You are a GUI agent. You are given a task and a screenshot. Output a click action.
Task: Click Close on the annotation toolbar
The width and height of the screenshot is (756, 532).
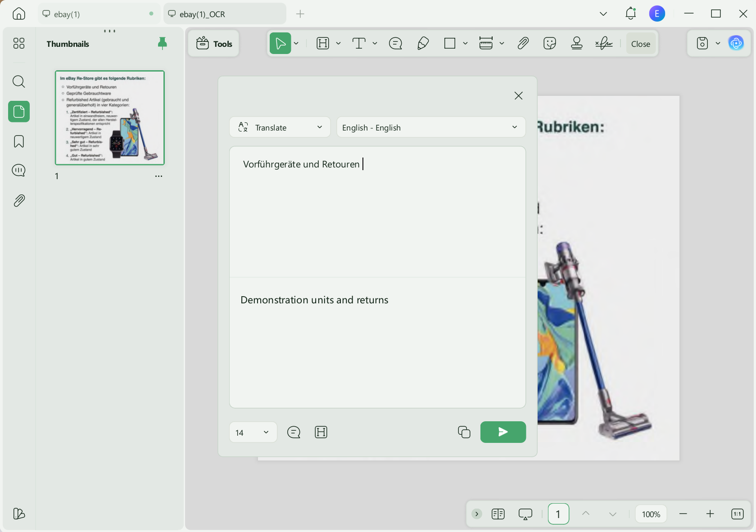(x=641, y=44)
